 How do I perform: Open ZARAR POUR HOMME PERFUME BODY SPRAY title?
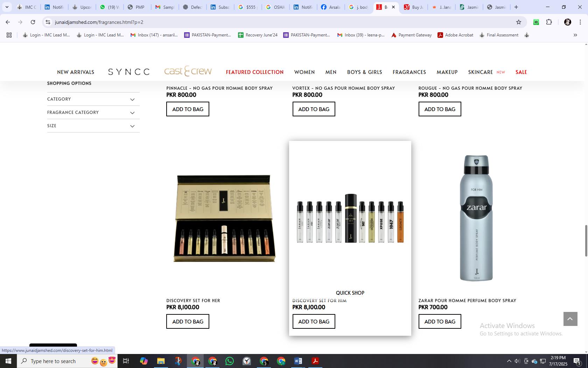(x=467, y=301)
